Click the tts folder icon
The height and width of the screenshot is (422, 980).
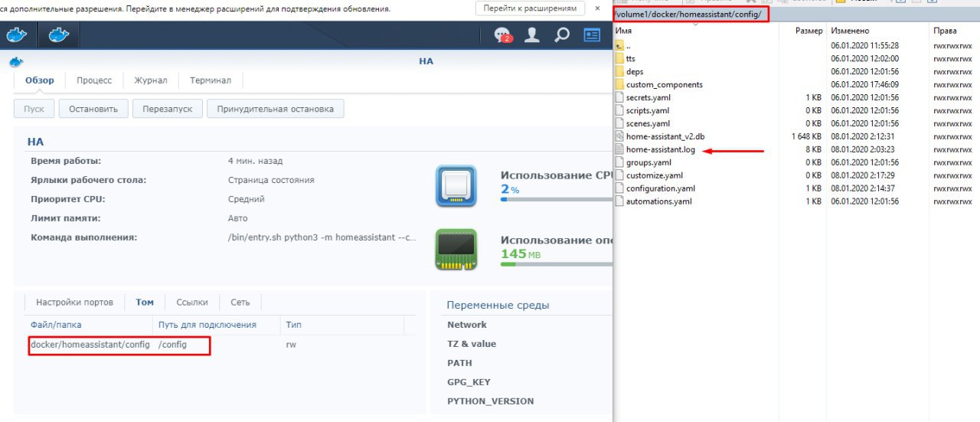point(620,59)
